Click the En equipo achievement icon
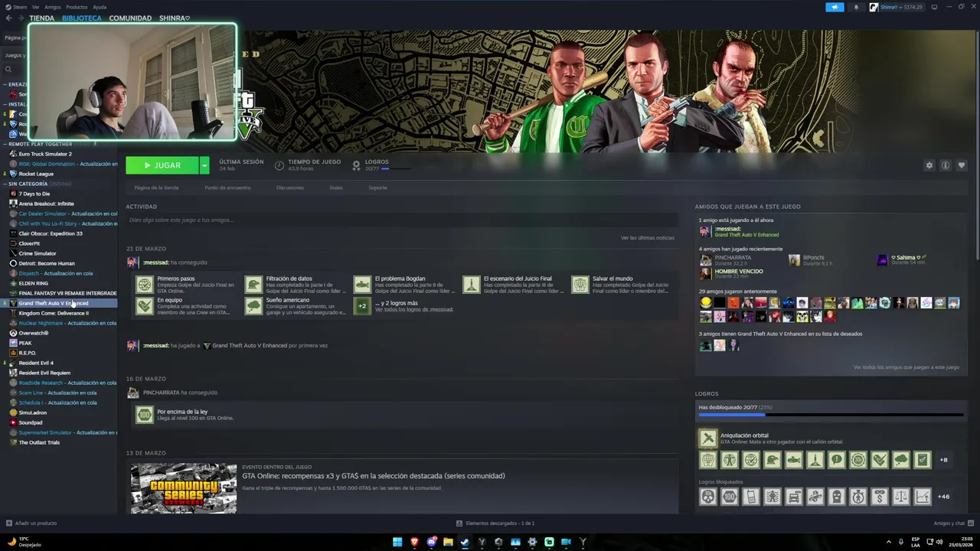980x551 pixels. coord(145,306)
